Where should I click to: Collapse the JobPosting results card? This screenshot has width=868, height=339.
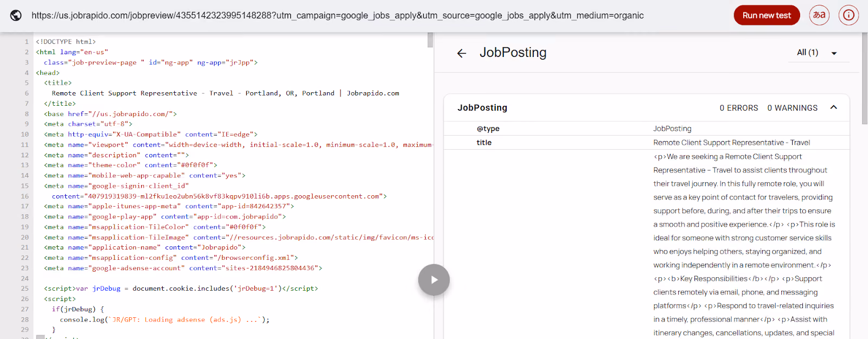834,107
